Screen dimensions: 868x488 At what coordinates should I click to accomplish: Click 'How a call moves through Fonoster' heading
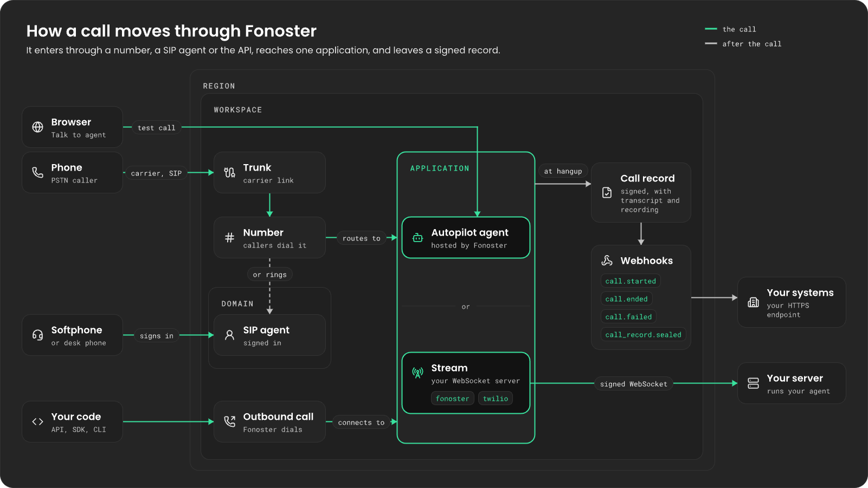171,31
